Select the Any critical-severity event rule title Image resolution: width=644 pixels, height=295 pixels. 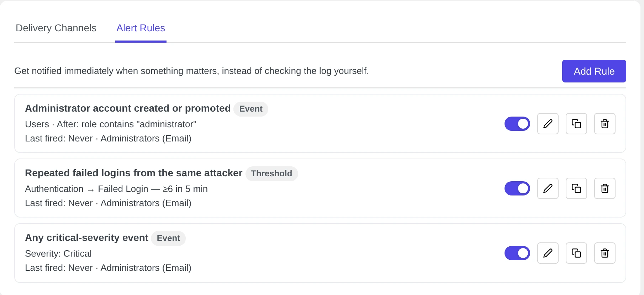86,238
